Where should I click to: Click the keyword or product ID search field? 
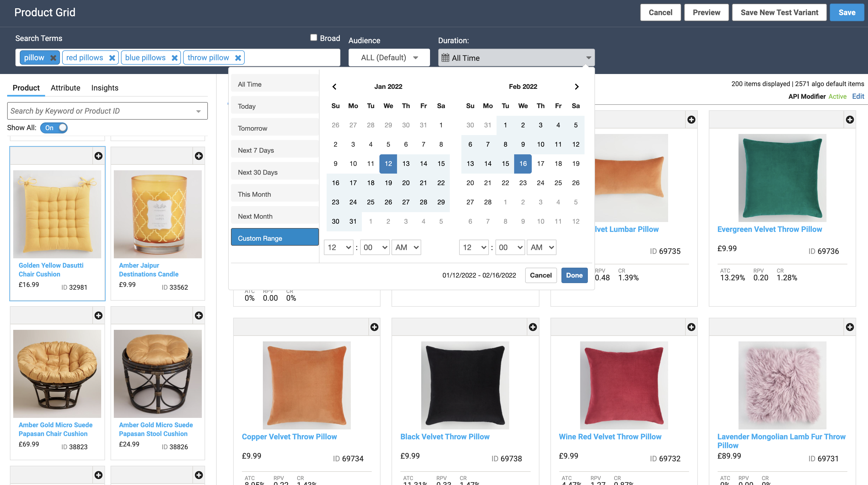[x=101, y=111]
